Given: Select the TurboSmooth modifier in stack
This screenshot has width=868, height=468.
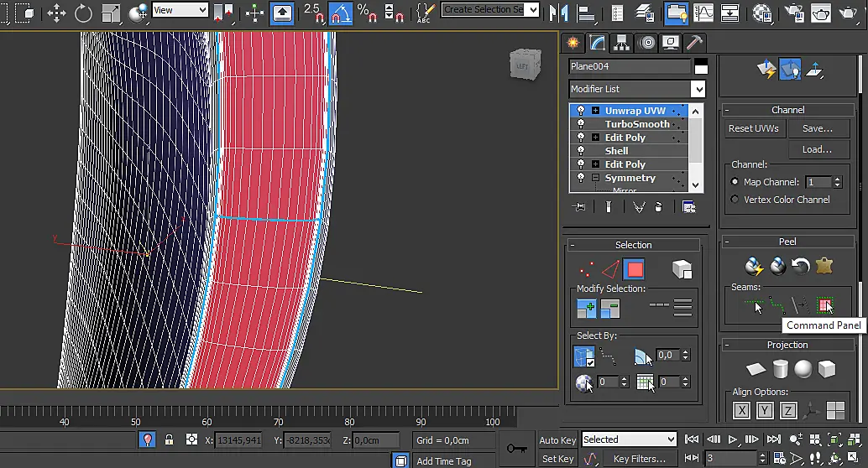Looking at the screenshot, I should click(636, 124).
